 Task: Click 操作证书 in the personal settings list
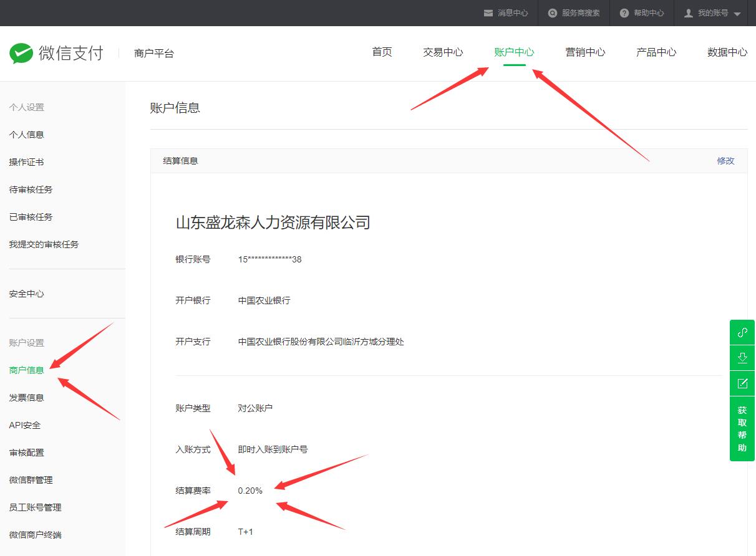[26, 161]
